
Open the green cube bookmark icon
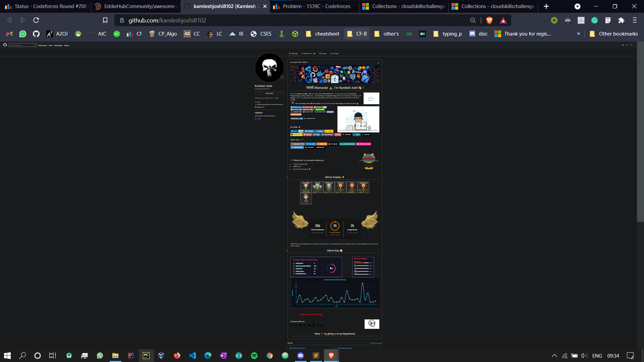coord(295,34)
